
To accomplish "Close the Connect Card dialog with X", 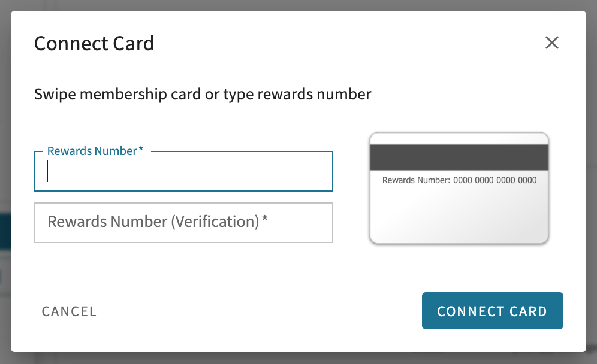I will [x=551, y=43].
